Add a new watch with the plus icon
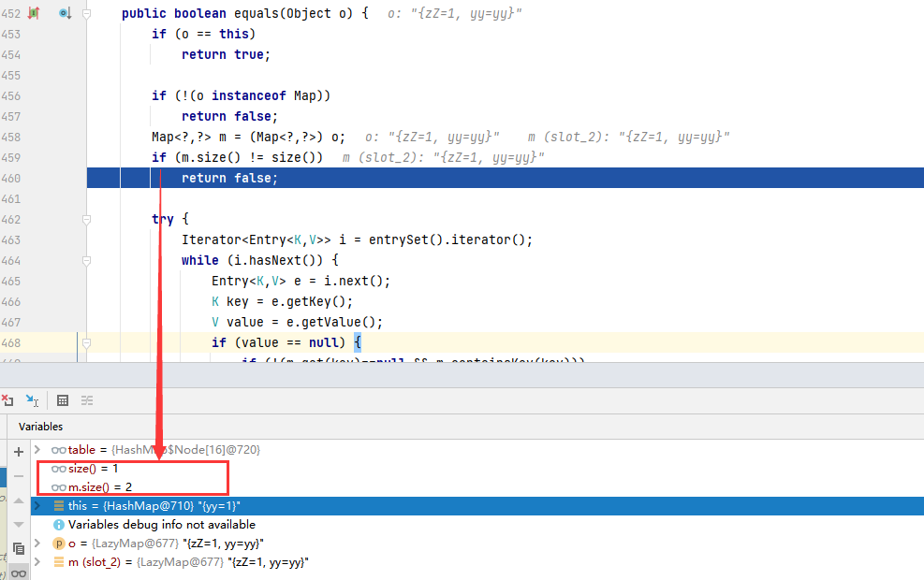The height and width of the screenshot is (580, 924). point(19,451)
